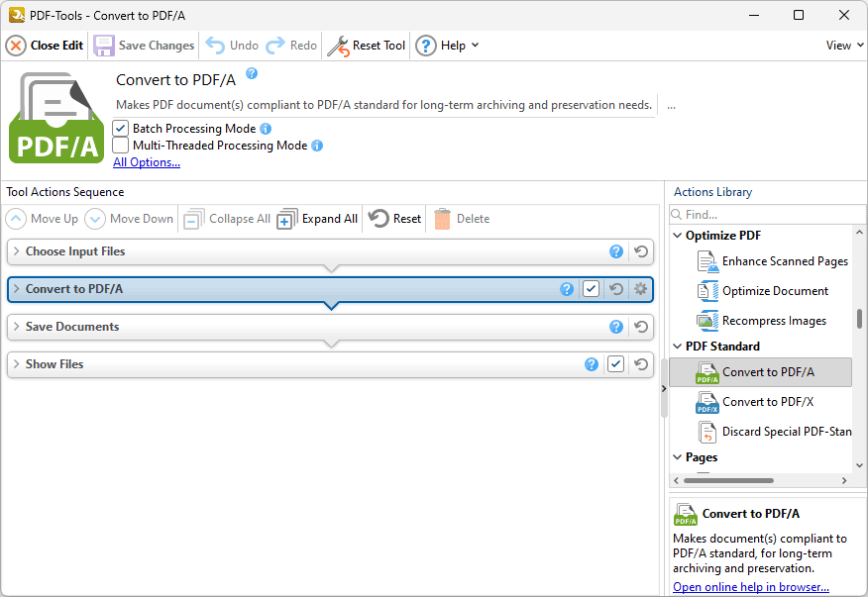Collapse All actions in the sequence
Screen dimensions: 868x597
(227, 219)
